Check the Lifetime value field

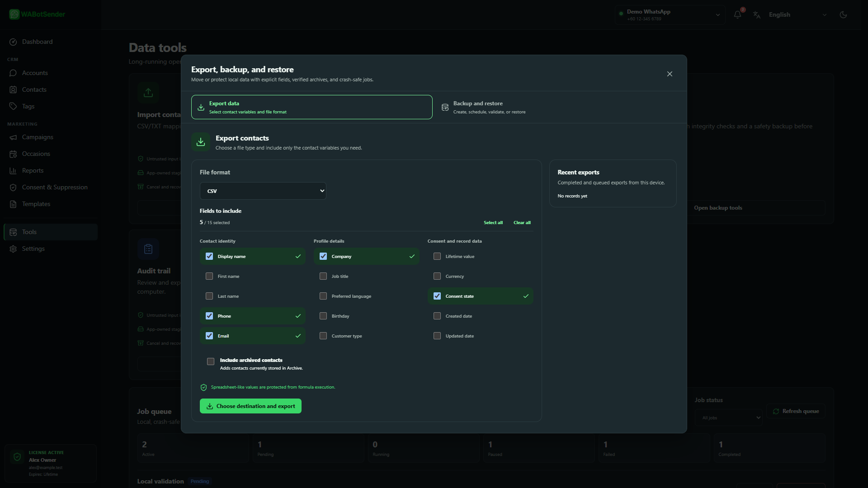pyautogui.click(x=437, y=256)
